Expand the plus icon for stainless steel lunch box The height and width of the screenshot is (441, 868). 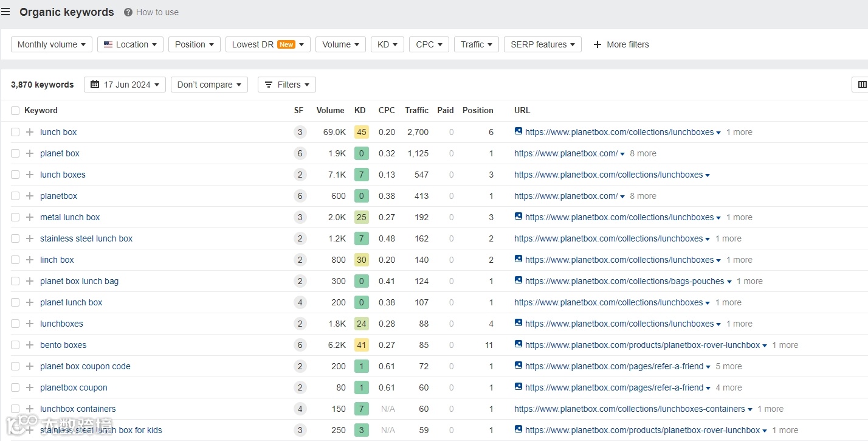[x=30, y=238]
